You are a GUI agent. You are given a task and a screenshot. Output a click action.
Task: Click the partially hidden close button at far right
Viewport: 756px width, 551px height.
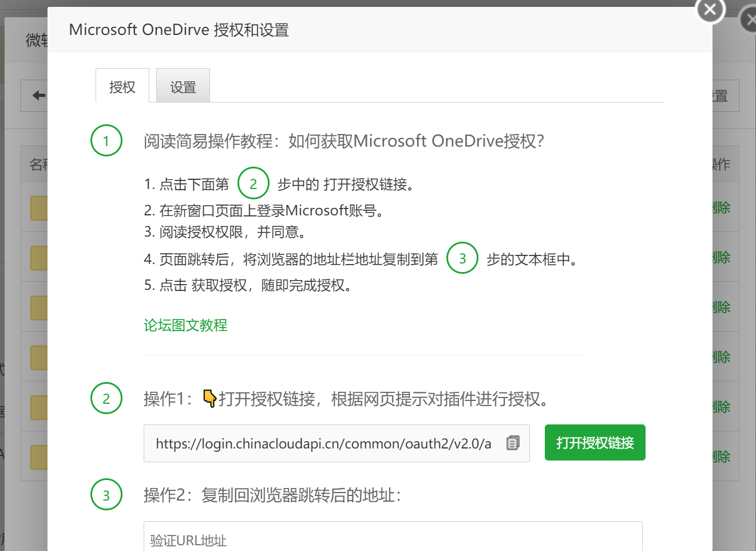749,21
